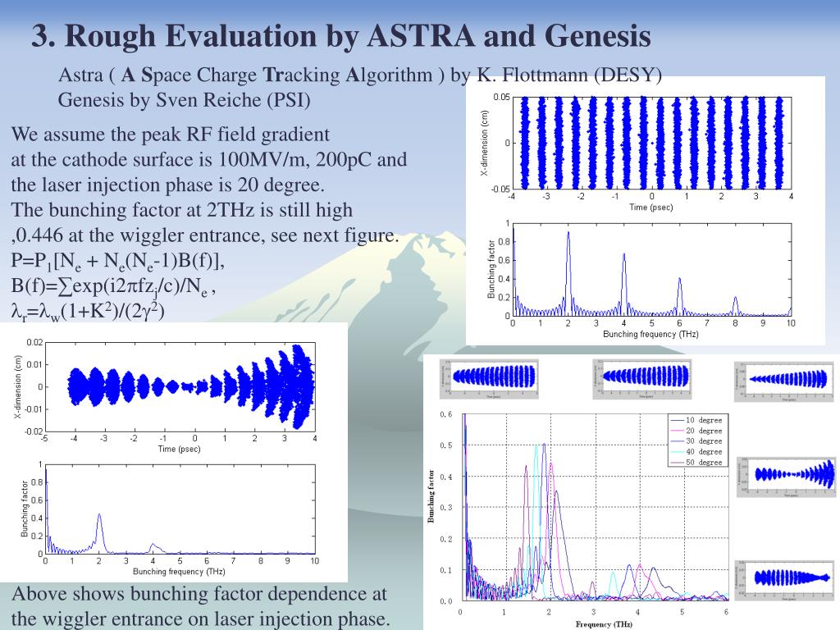Click the '50 degree' legend entry
This screenshot has height=630, width=840.
697,463
